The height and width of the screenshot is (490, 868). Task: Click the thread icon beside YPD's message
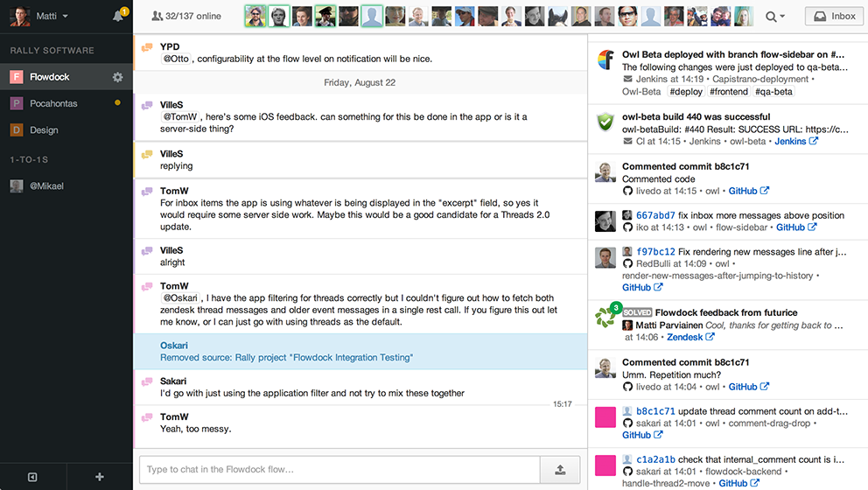pyautogui.click(x=147, y=47)
